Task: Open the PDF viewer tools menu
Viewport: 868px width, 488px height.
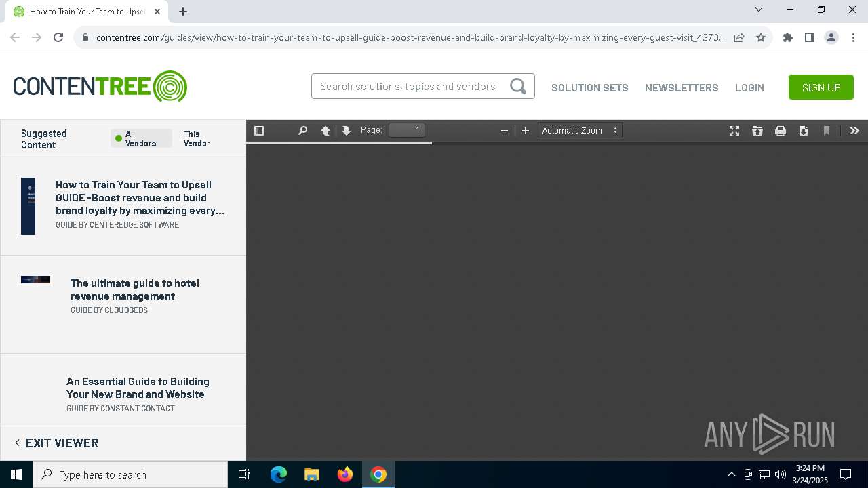Action: pos(854,131)
